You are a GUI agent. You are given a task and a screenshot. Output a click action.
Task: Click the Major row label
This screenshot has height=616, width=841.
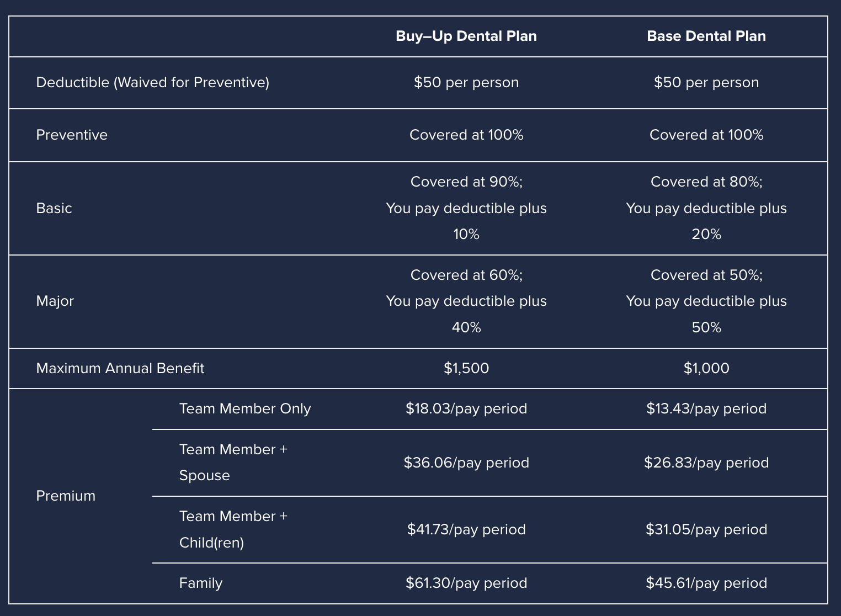pyautogui.click(x=55, y=301)
